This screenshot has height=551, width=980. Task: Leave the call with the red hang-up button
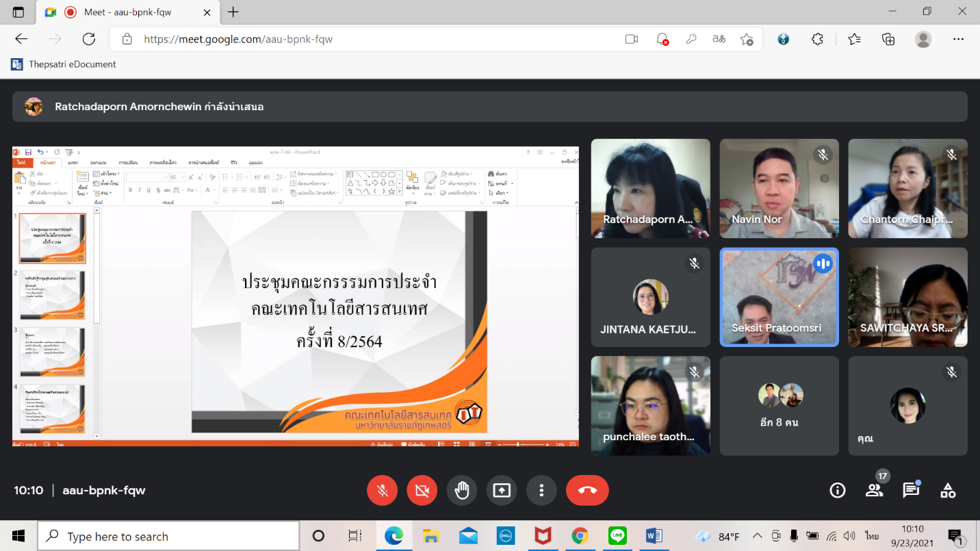[587, 490]
